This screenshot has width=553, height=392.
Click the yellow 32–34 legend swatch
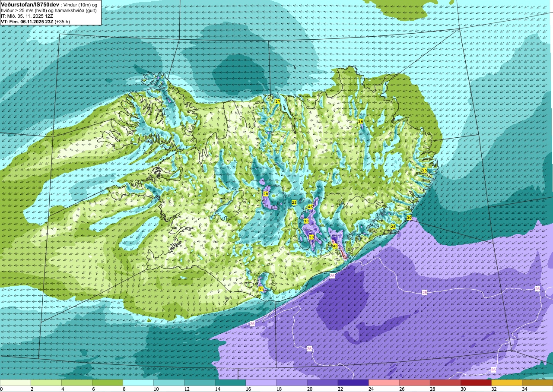click(506, 383)
